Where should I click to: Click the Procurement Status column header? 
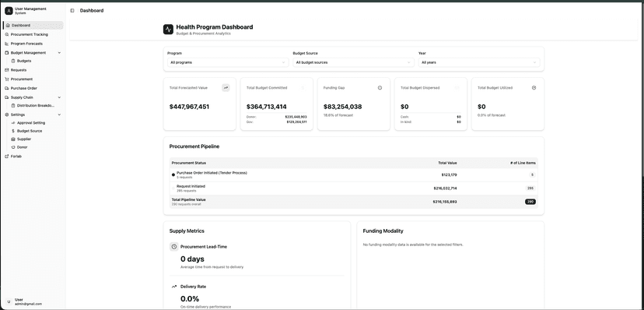pyautogui.click(x=189, y=164)
